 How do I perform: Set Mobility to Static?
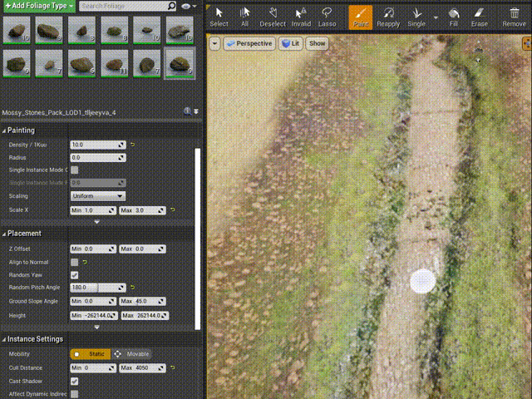coord(91,354)
